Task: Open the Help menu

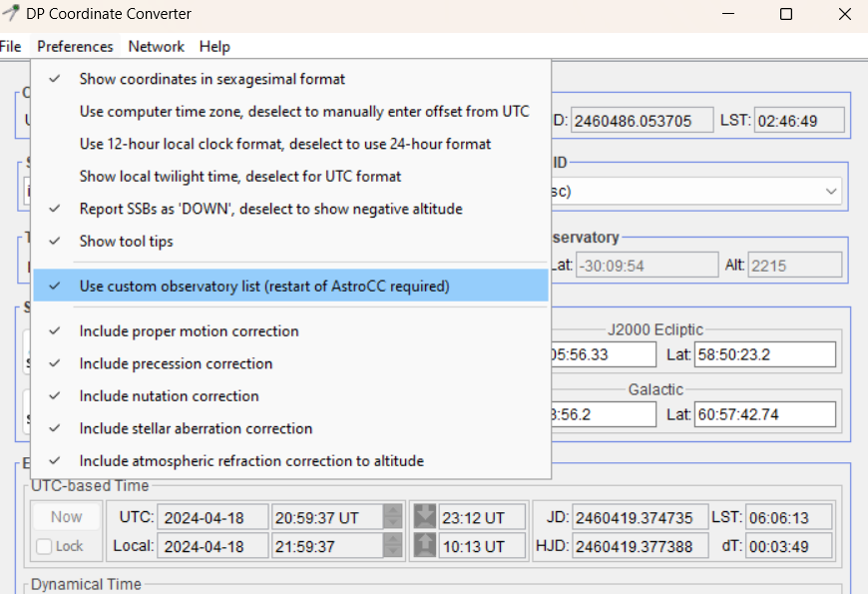Action: pyautogui.click(x=215, y=47)
